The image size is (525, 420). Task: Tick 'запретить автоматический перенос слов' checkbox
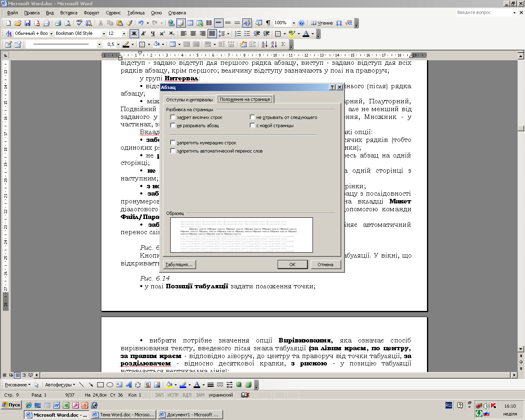[173, 151]
